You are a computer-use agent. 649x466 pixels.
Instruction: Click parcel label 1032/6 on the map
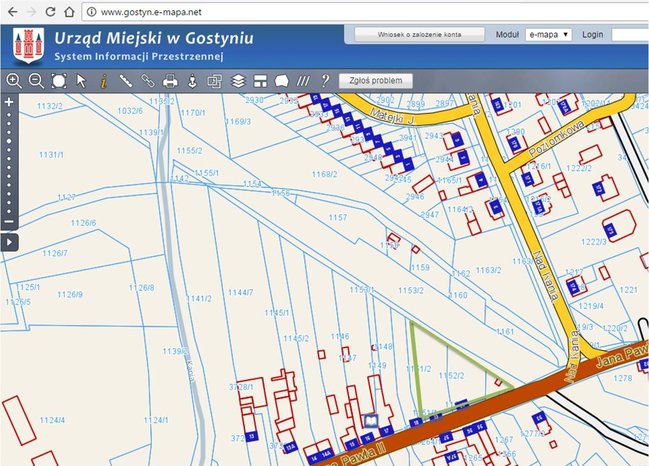point(130,111)
